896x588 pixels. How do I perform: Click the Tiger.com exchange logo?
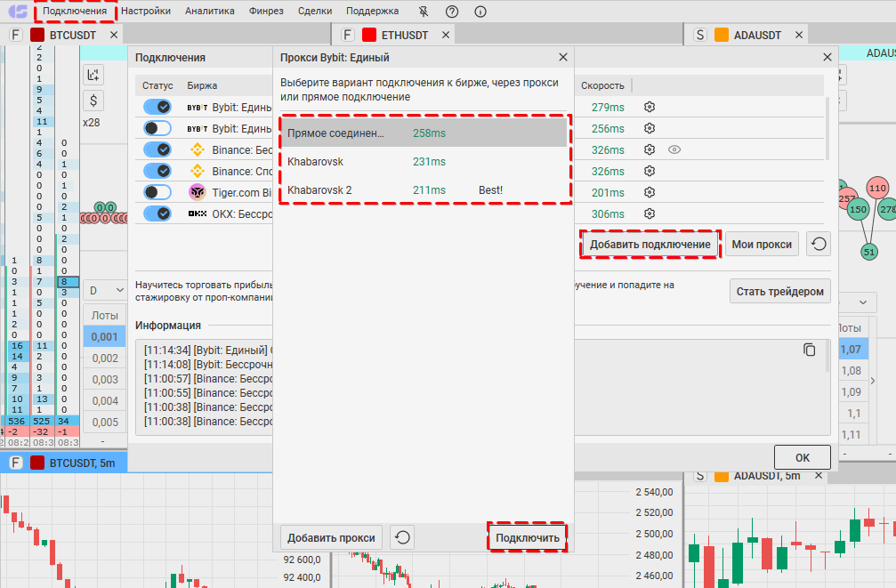click(198, 192)
